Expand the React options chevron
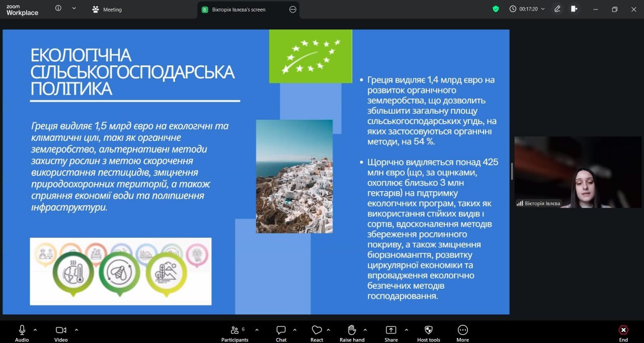This screenshot has height=343, width=644. 329,330
